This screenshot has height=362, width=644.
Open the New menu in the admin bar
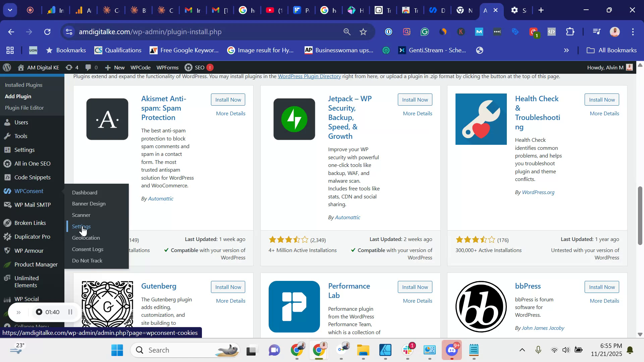(x=114, y=67)
